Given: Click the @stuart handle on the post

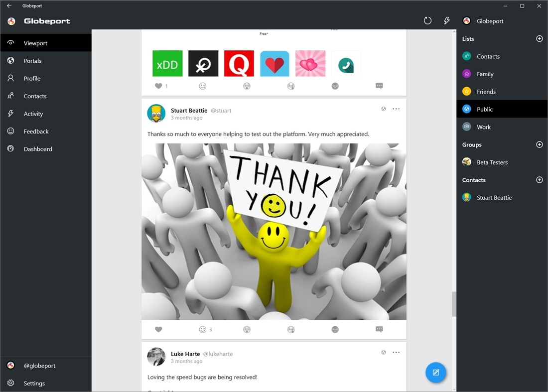Looking at the screenshot, I should pyautogui.click(x=221, y=111).
